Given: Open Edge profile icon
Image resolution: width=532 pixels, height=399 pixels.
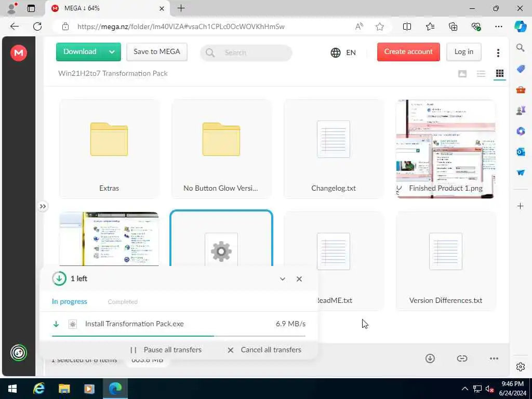Looking at the screenshot, I should 12,8.
